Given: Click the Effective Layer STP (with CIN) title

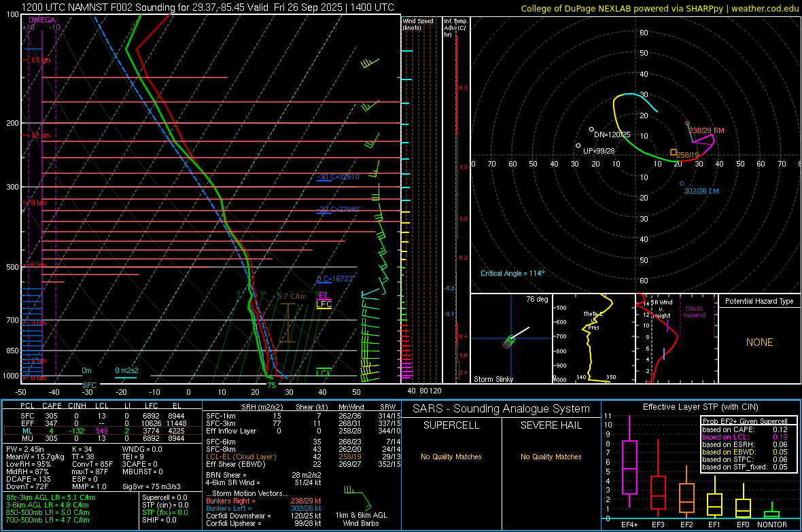Looking at the screenshot, I should (700, 407).
